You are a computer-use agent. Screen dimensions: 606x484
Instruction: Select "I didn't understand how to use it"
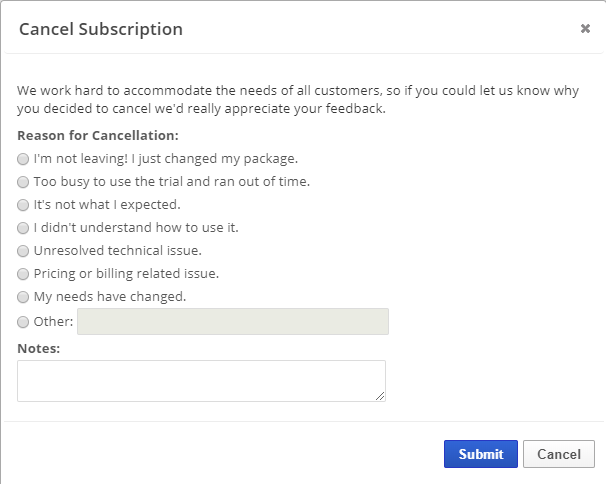click(x=23, y=228)
